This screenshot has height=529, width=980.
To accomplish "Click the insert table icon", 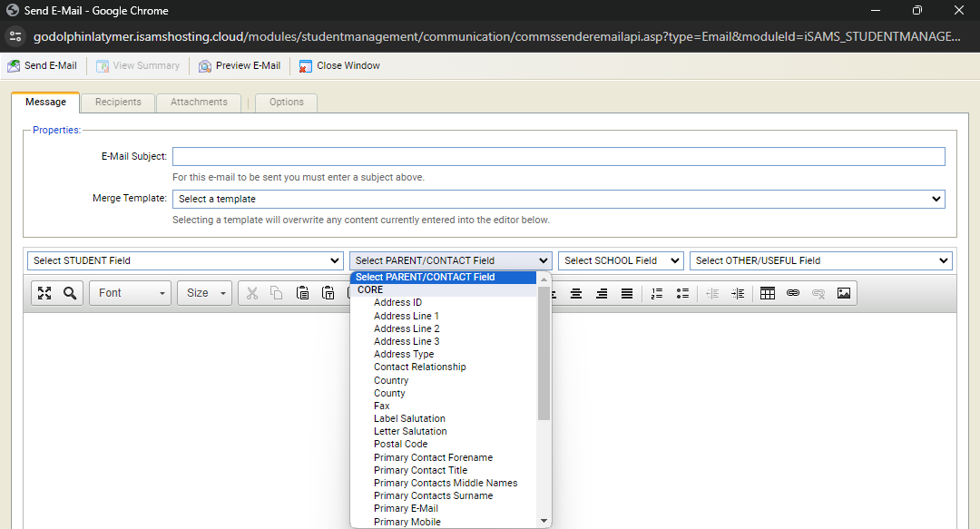I will tap(768, 293).
